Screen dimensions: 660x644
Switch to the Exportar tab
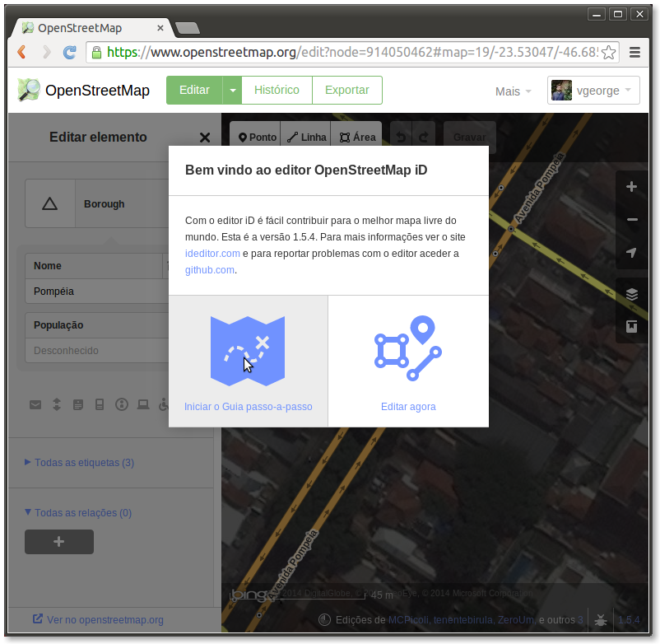tap(346, 90)
